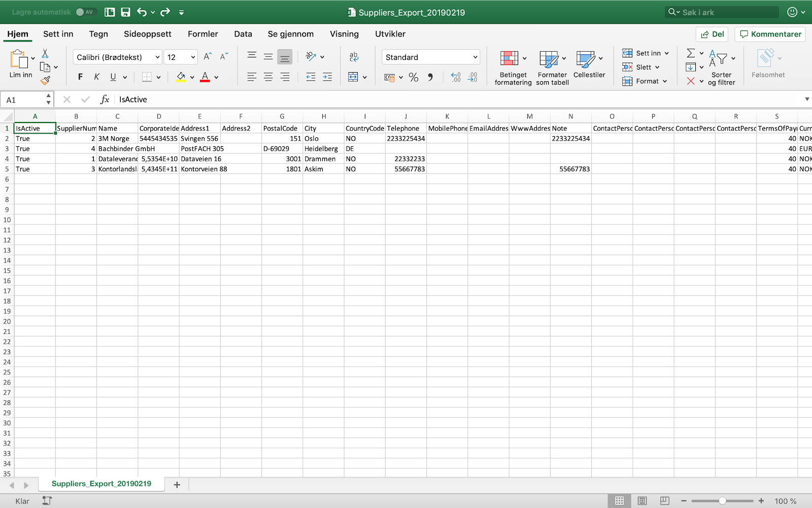Toggle Underline (U) formatting

pyautogui.click(x=113, y=77)
